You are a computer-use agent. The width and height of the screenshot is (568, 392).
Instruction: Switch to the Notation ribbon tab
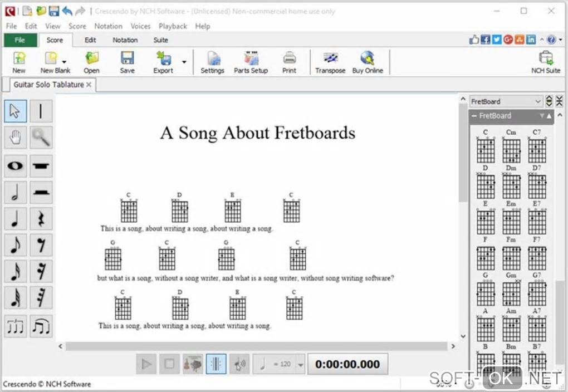pos(125,40)
